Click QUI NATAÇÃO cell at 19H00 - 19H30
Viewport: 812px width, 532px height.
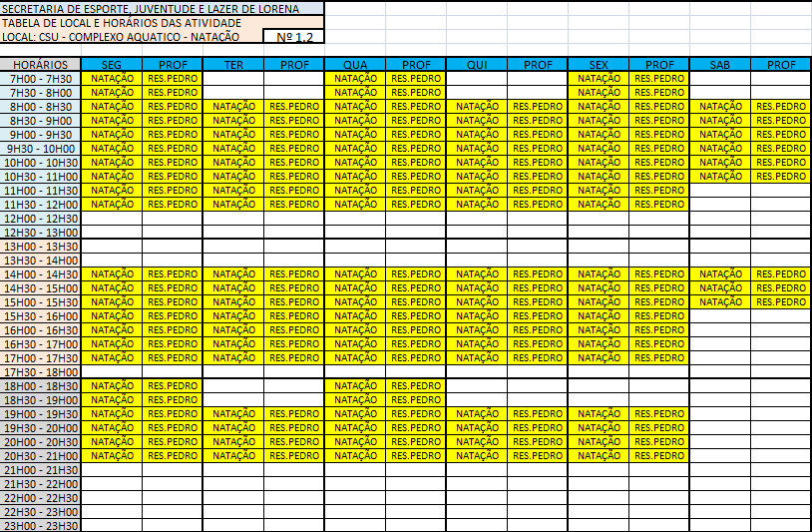coord(477,414)
